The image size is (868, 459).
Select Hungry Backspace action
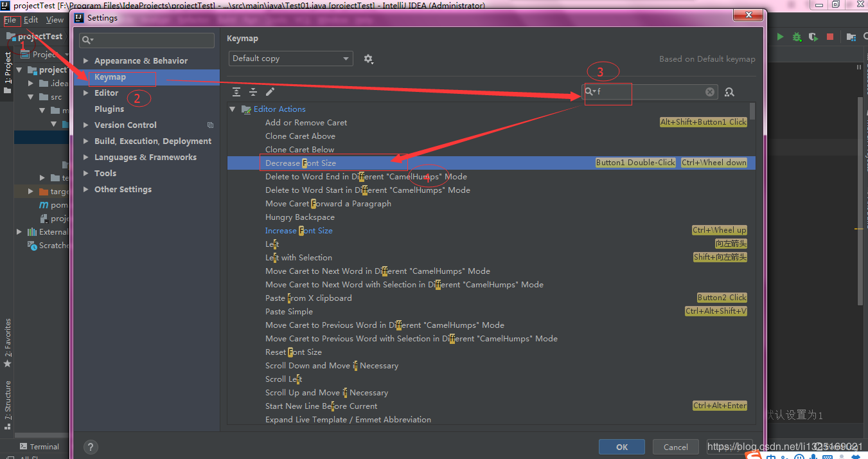pyautogui.click(x=299, y=217)
